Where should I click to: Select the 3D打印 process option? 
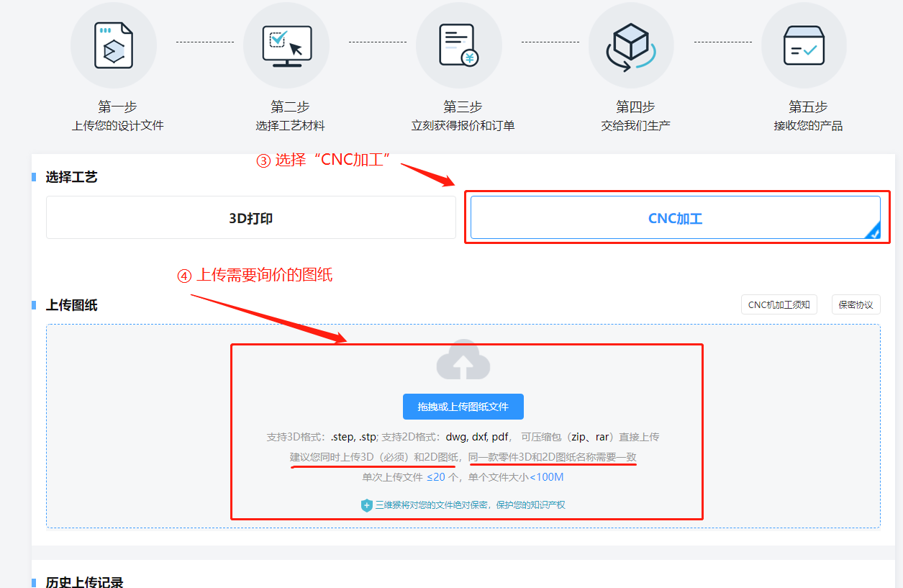pyautogui.click(x=251, y=218)
